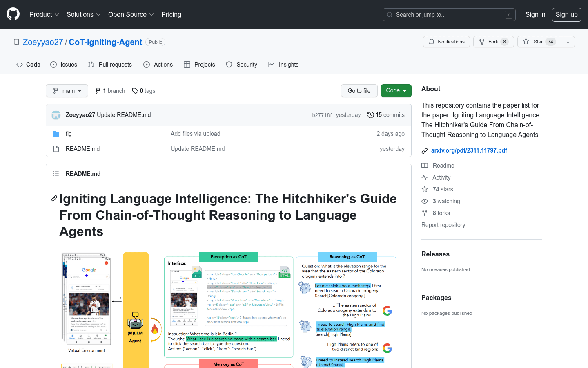
Task: Star this repository
Action: (539, 42)
